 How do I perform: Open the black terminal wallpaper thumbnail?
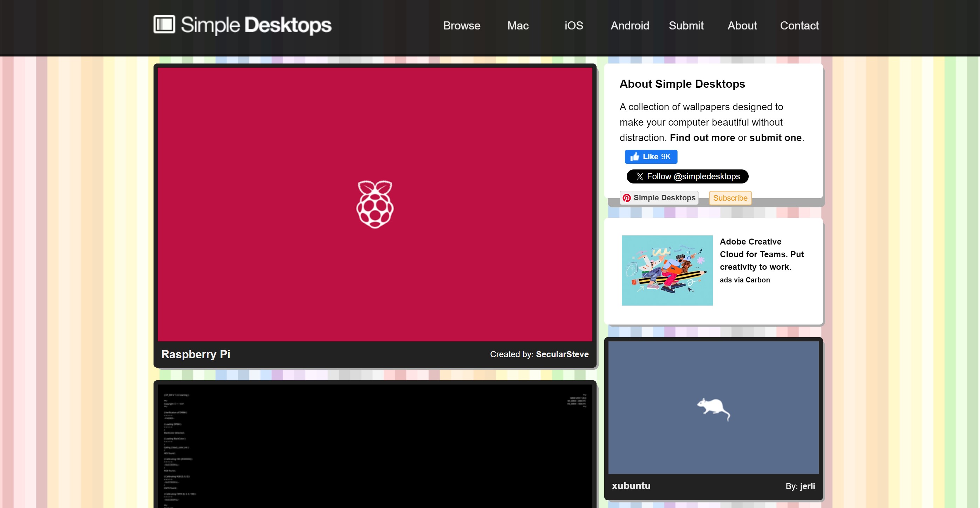pos(375,446)
